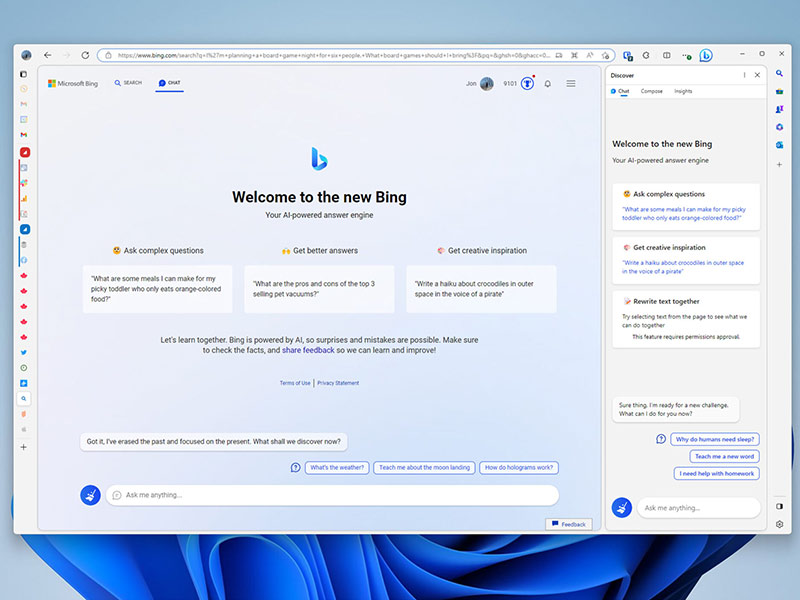The width and height of the screenshot is (800, 600).
Task: Open the Split screen toolbar icon
Action: (x=666, y=55)
